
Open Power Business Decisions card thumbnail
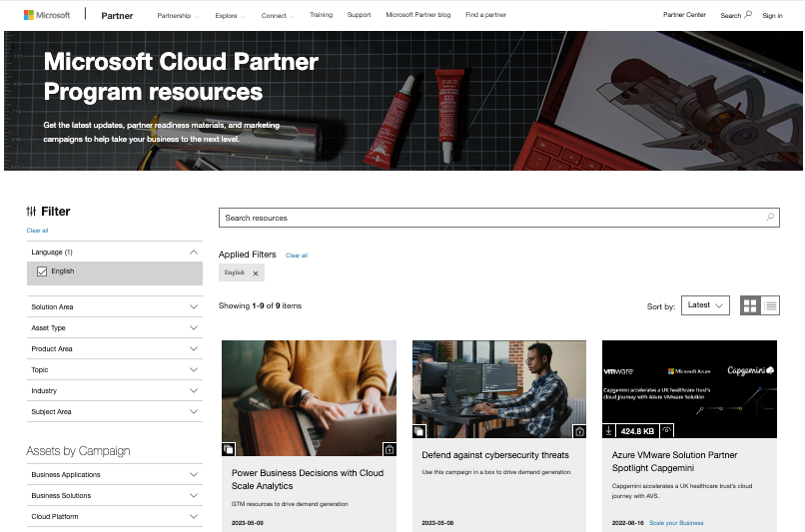[309, 398]
